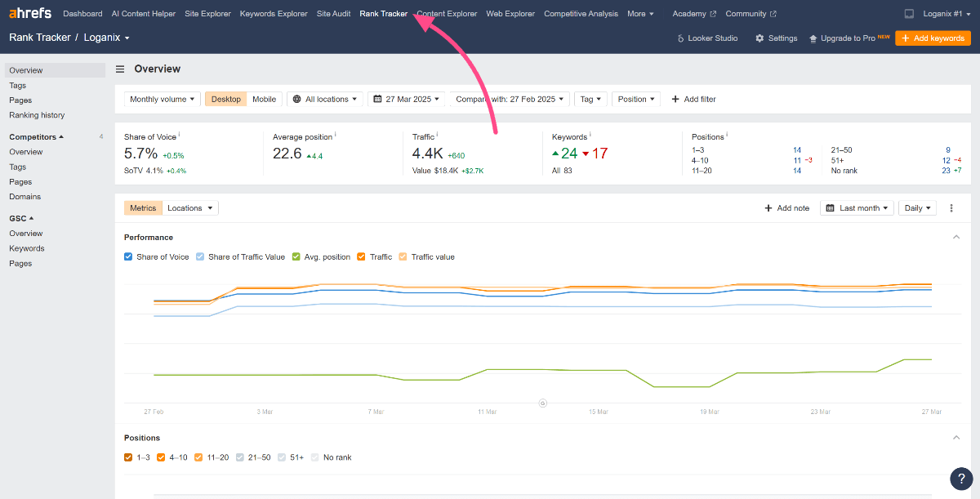
Task: Go to Site Explorer in top menu
Action: tap(207, 14)
